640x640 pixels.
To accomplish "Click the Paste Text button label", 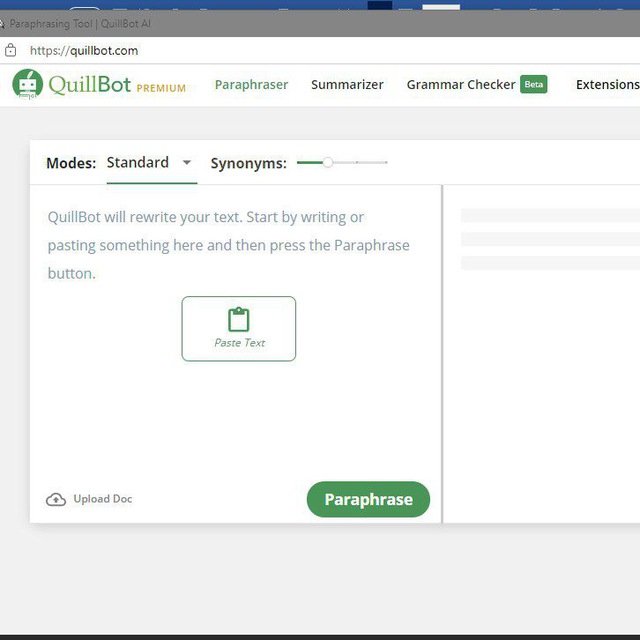I will [x=240, y=342].
